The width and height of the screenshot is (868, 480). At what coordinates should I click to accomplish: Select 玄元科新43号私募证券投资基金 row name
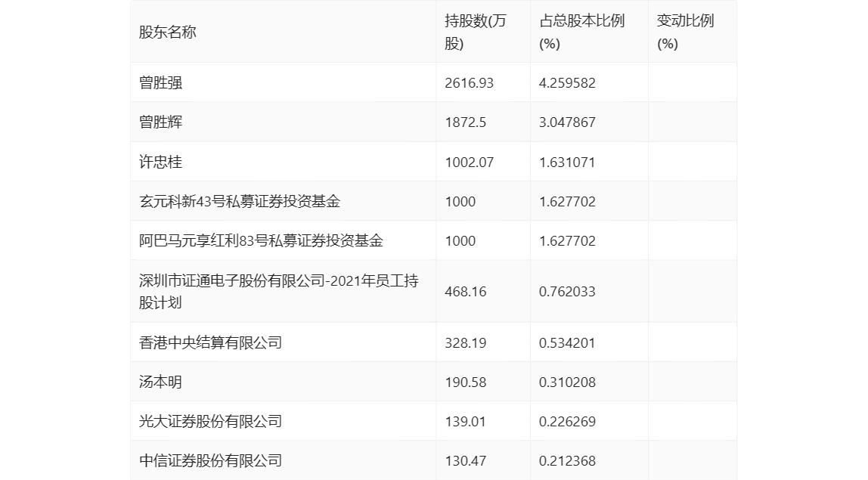click(x=240, y=201)
